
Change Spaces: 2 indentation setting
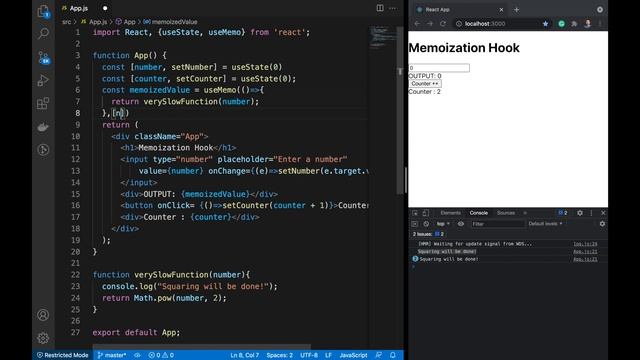[280, 355]
